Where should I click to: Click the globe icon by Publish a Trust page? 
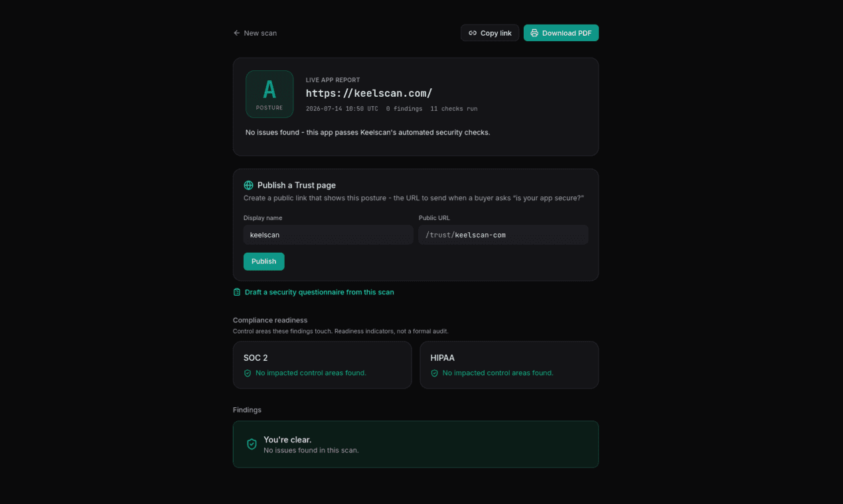pos(249,186)
